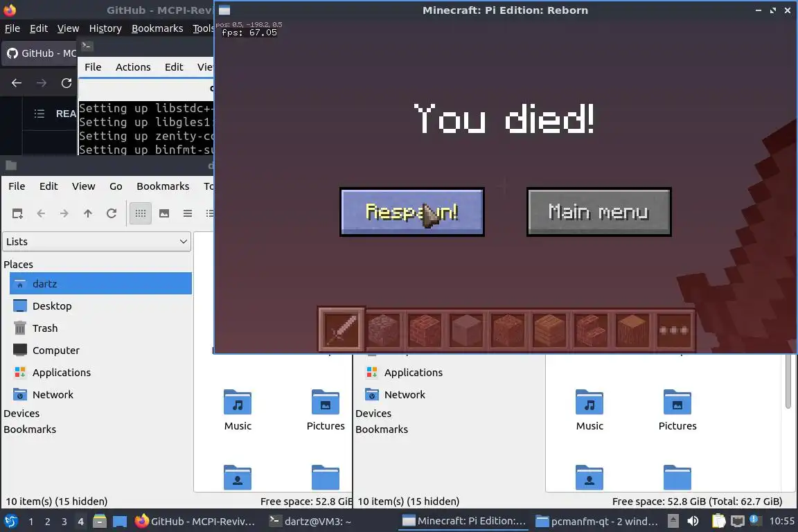Select the cobblestone block hotbar slot
This screenshot has width=798, height=532.
click(x=383, y=330)
